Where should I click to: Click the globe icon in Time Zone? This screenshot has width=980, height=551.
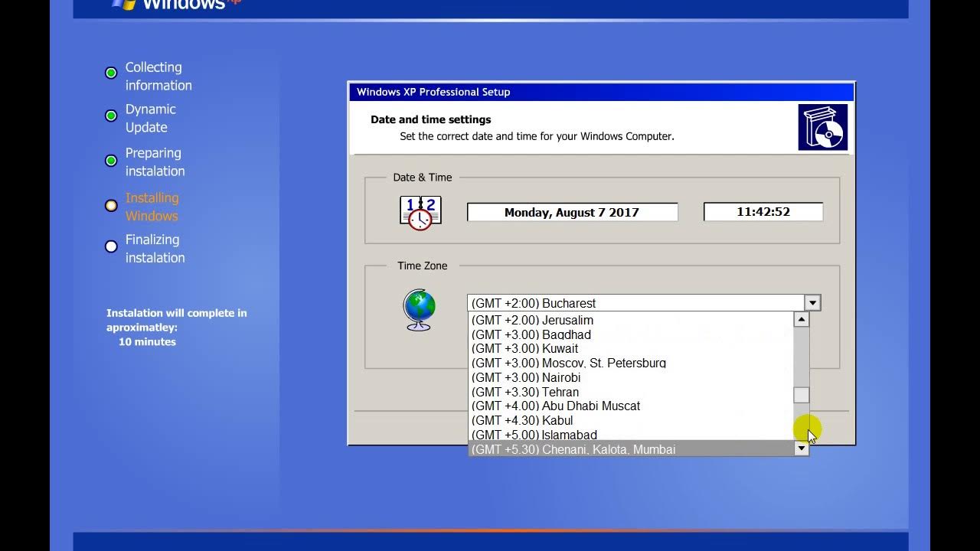pos(419,309)
